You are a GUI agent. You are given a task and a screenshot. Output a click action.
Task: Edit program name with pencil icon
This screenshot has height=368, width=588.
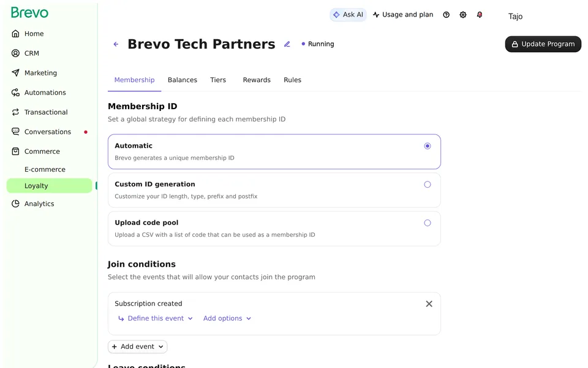pyautogui.click(x=287, y=44)
